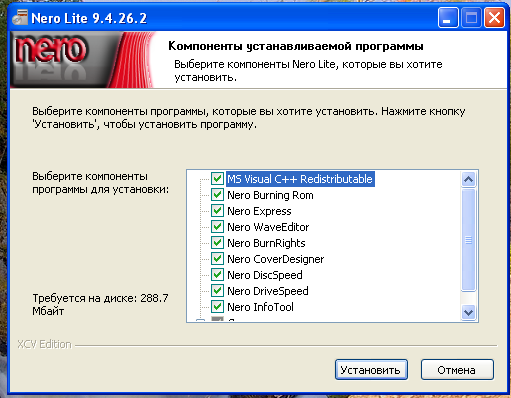Close the Nero Lite installer window
Viewport: 511px width, 398px height.
point(494,18)
